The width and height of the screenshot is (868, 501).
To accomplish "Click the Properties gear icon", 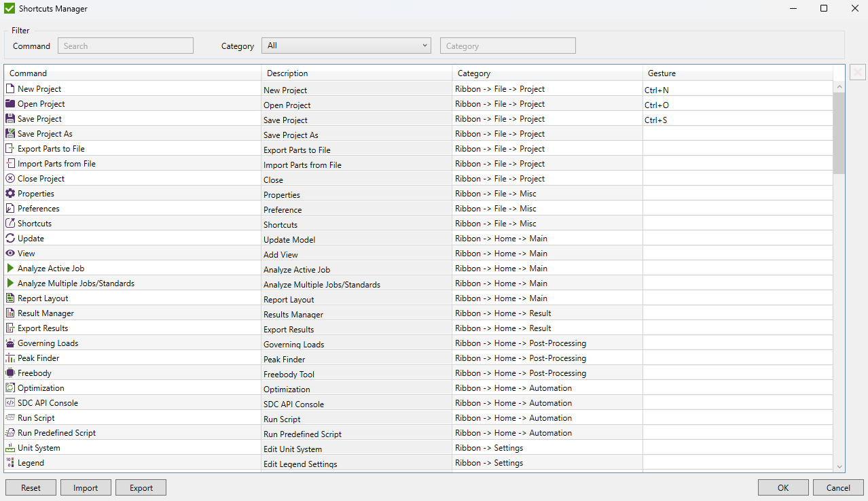I will [10, 194].
